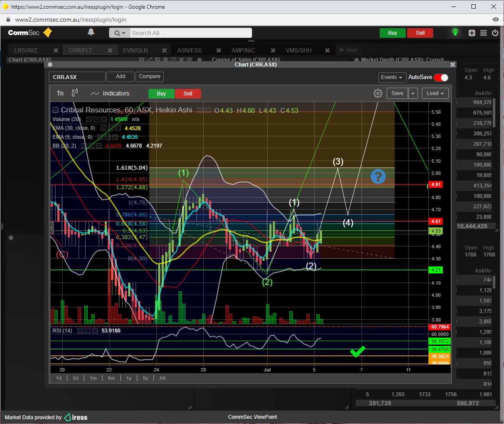Switch to the EVN/GLN tab

pyautogui.click(x=135, y=50)
